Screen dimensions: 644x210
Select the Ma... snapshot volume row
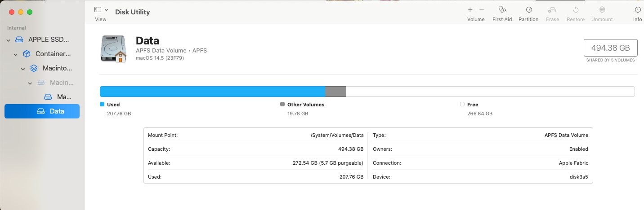42,97
